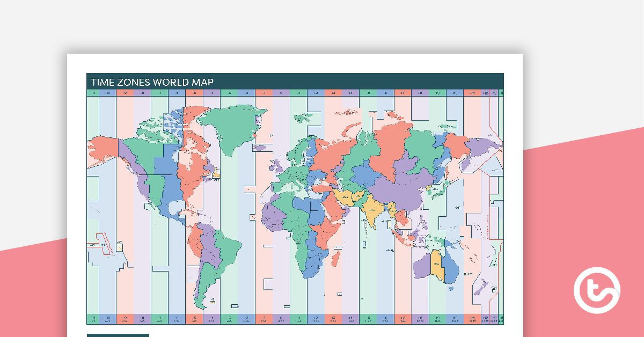Click the +10 cell in top header row
The image size is (644, 337).
click(x=455, y=93)
